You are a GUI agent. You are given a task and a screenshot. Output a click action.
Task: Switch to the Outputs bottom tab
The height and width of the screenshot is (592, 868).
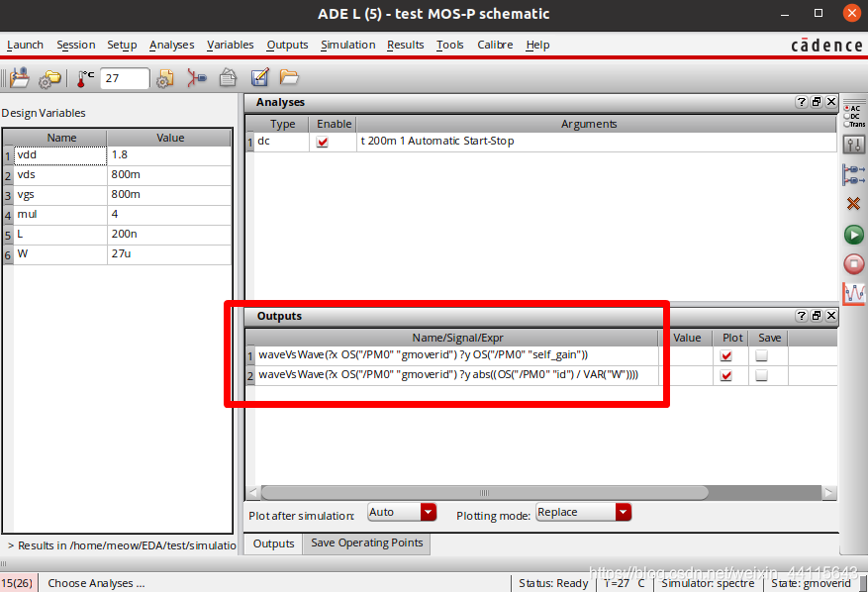tap(273, 543)
